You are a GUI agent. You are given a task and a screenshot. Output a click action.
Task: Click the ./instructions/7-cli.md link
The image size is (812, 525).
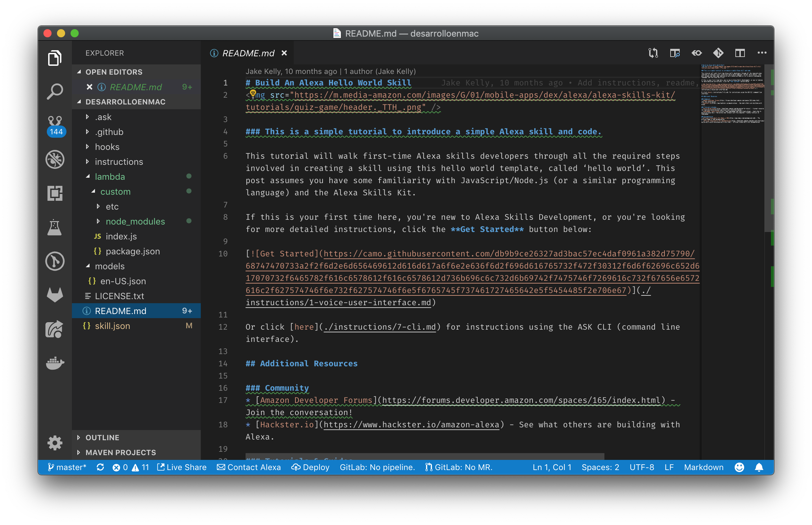click(x=380, y=327)
